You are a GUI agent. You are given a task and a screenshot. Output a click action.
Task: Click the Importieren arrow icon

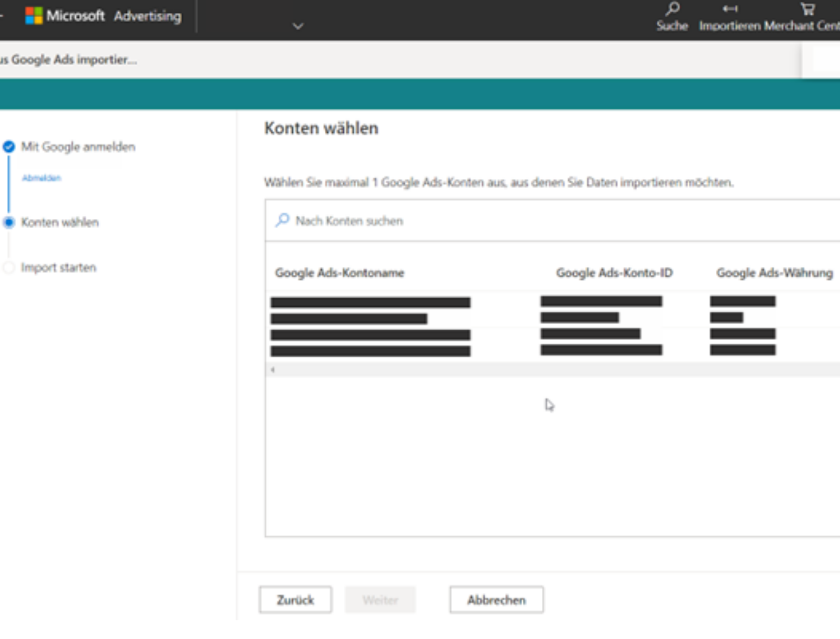[x=730, y=8]
